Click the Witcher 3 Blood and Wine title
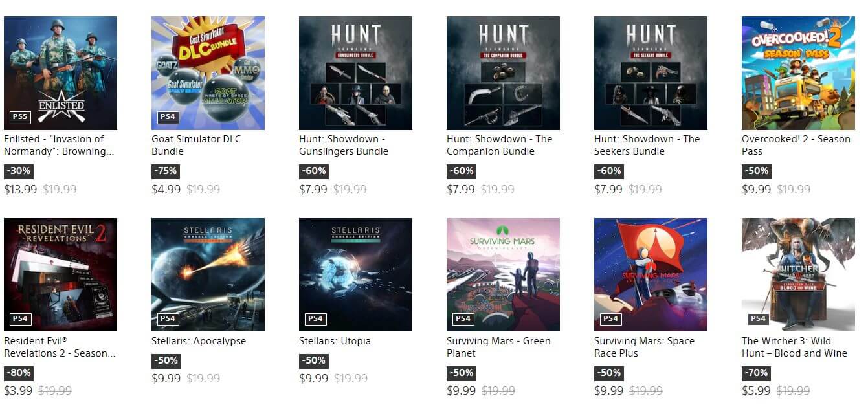This screenshot has height=420, width=868. [794, 347]
